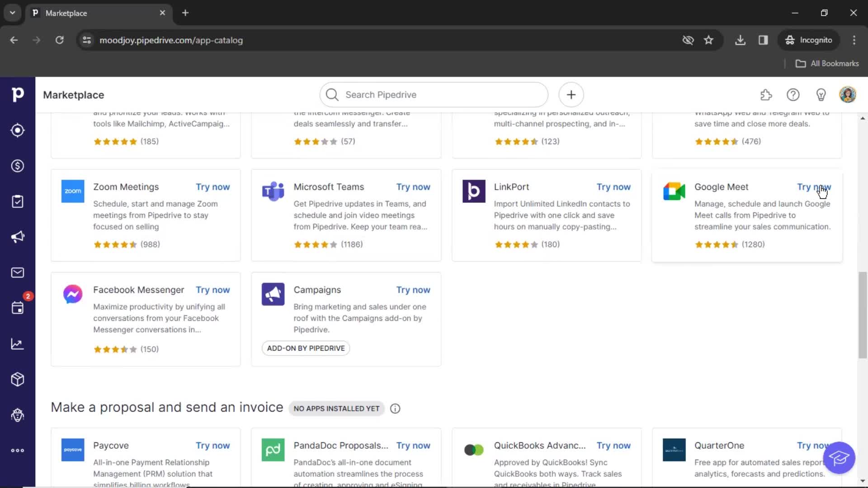Select the browser back navigation arrow
Image resolution: width=868 pixels, height=488 pixels.
click(14, 40)
